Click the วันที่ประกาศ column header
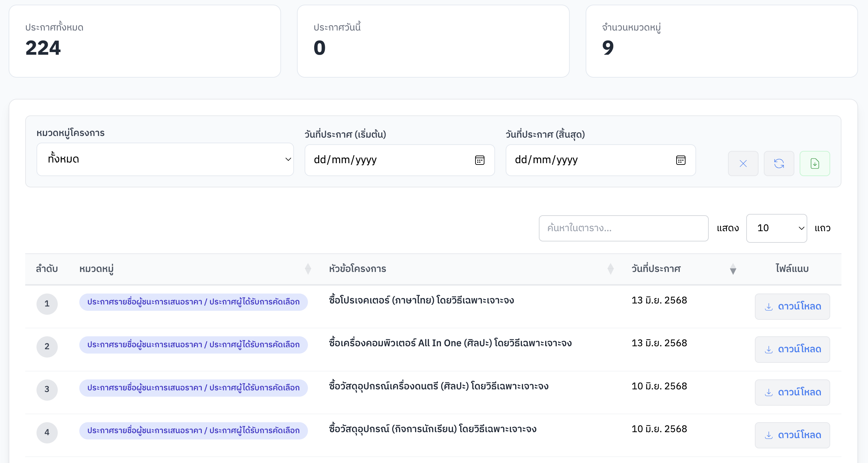The width and height of the screenshot is (868, 463). click(x=656, y=269)
